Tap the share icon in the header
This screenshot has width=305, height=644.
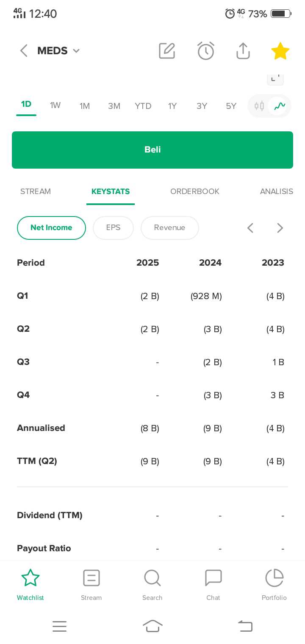click(x=243, y=51)
